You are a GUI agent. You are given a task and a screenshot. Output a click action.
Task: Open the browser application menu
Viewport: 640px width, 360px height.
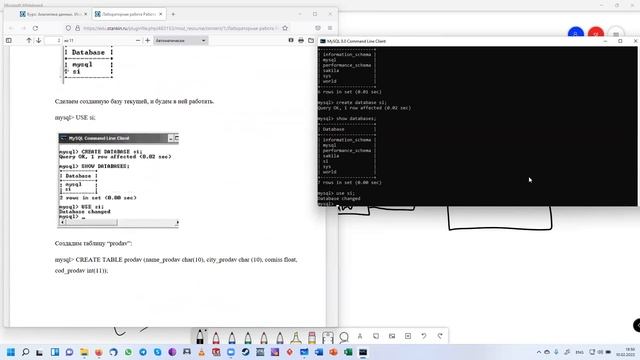pyautogui.click(x=330, y=28)
